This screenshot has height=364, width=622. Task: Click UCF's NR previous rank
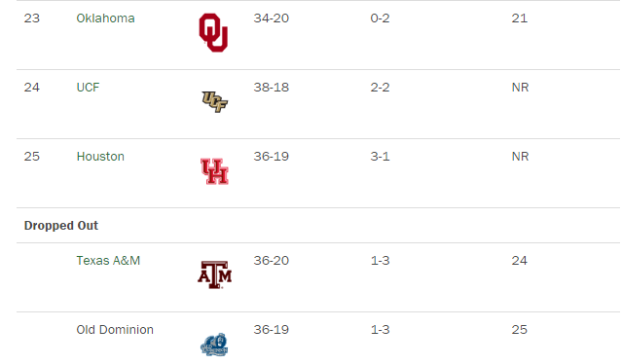pyautogui.click(x=521, y=88)
